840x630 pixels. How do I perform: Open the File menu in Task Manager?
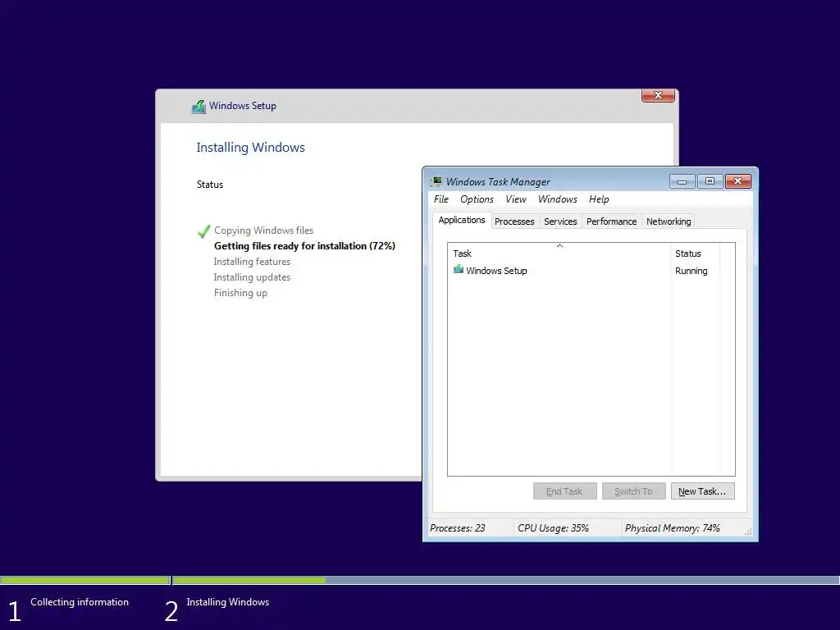tap(441, 199)
